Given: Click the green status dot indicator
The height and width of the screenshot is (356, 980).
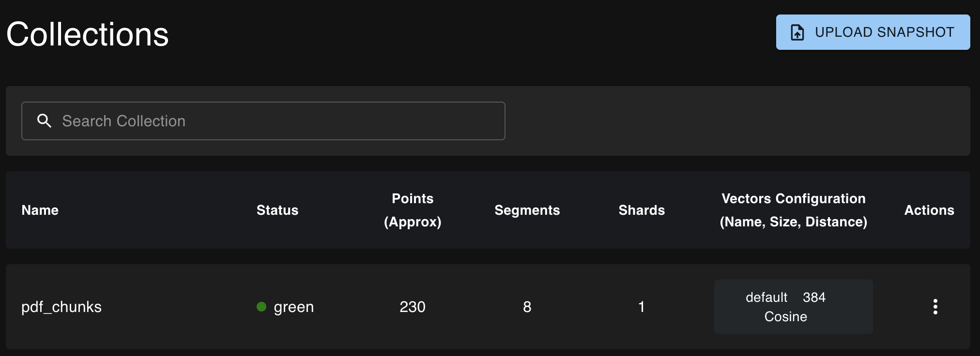Looking at the screenshot, I should click(261, 307).
